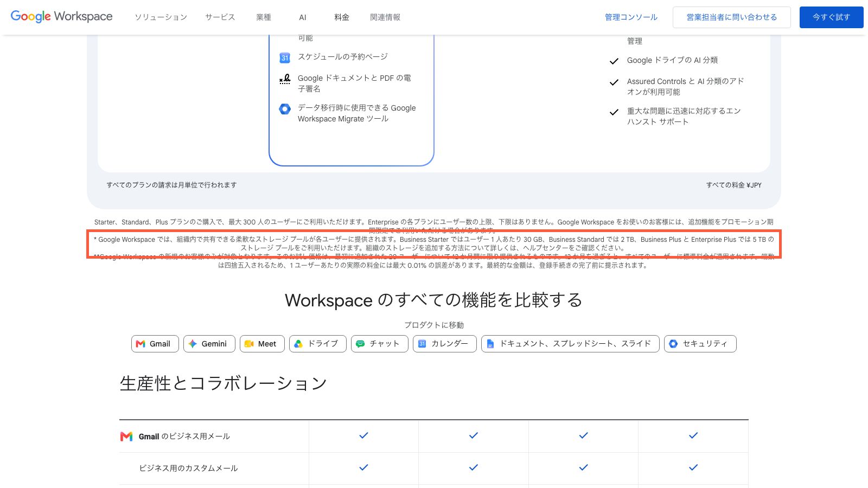Screen dimensions: 868x488
Task: Open the 管理コンソール link
Action: [631, 17]
